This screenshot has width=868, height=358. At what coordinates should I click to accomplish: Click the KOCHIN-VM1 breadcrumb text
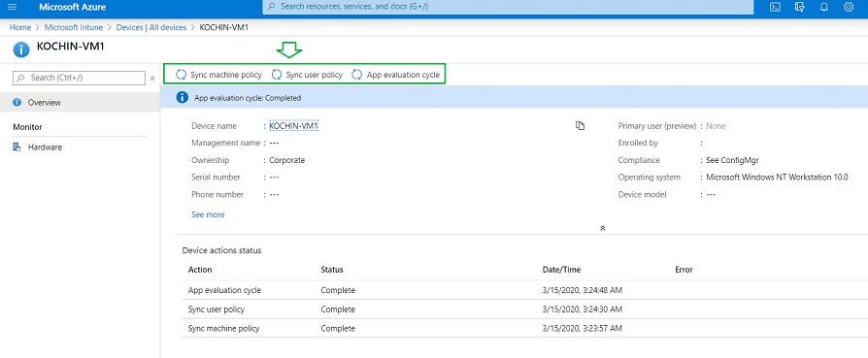click(x=223, y=27)
